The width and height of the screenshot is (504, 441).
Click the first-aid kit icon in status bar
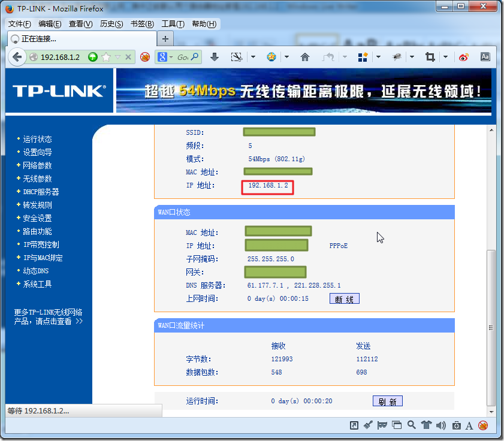[457, 425]
